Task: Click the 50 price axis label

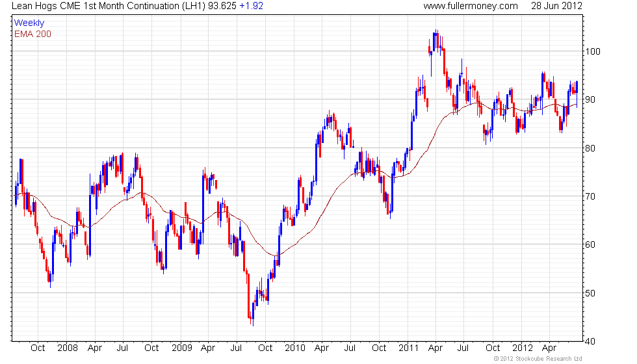Action: click(590, 293)
